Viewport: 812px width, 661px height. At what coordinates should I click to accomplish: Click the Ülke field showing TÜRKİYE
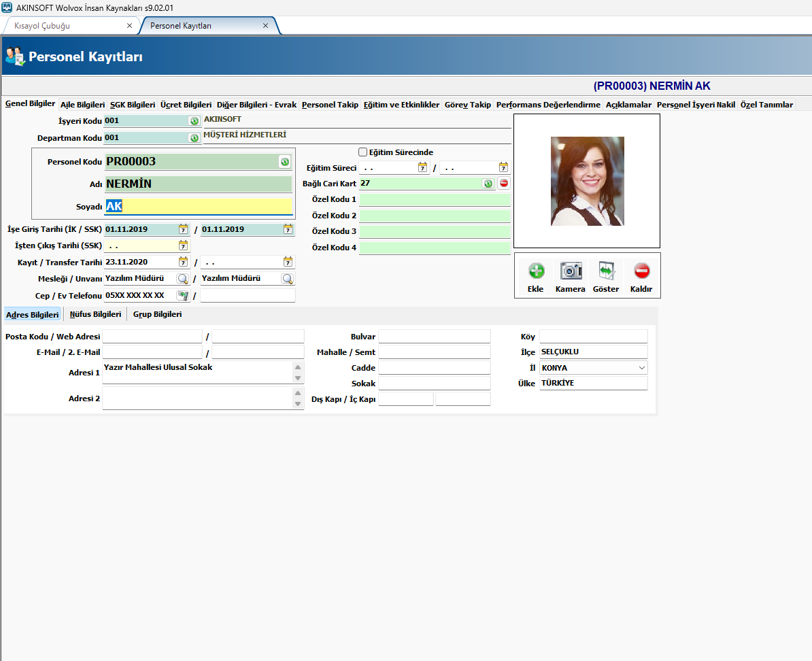pos(594,384)
